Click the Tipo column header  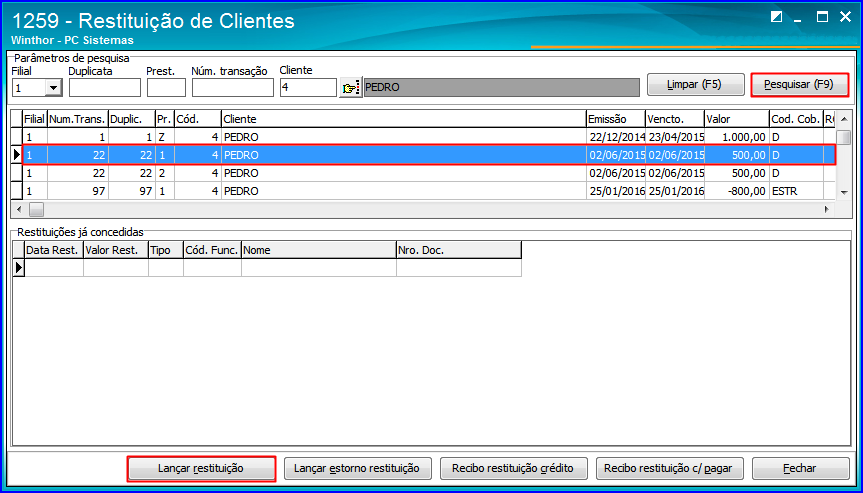166,250
